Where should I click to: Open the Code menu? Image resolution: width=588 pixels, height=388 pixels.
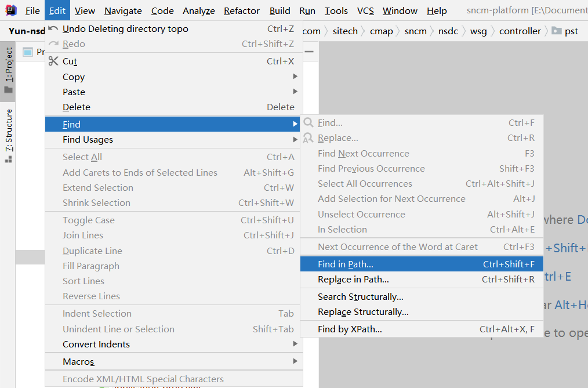coord(162,11)
